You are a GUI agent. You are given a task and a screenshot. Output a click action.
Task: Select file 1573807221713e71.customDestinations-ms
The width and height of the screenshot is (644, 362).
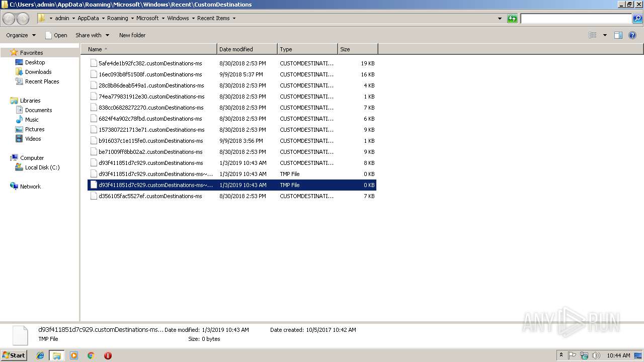[232, 130]
